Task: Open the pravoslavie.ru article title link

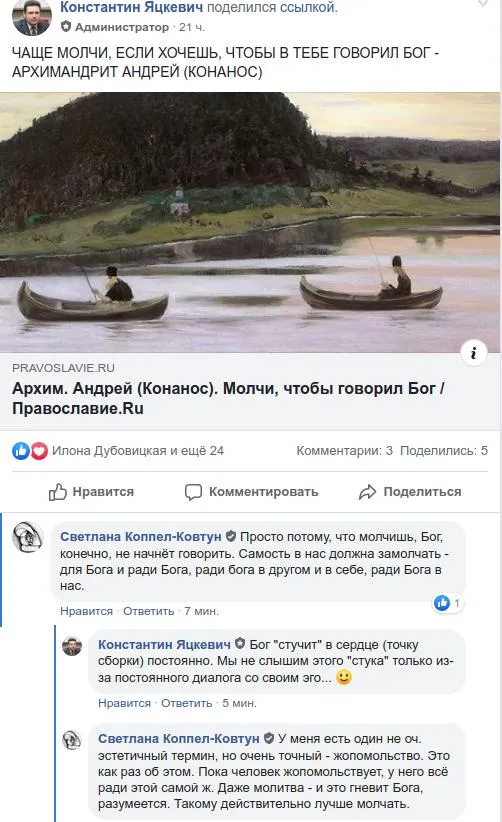Action: click(228, 398)
